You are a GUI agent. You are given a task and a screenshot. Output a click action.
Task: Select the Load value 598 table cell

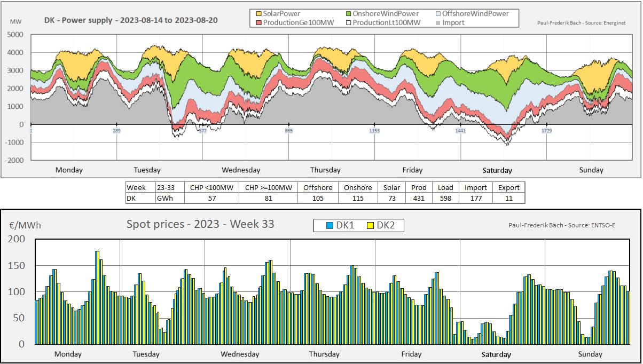[x=444, y=198]
